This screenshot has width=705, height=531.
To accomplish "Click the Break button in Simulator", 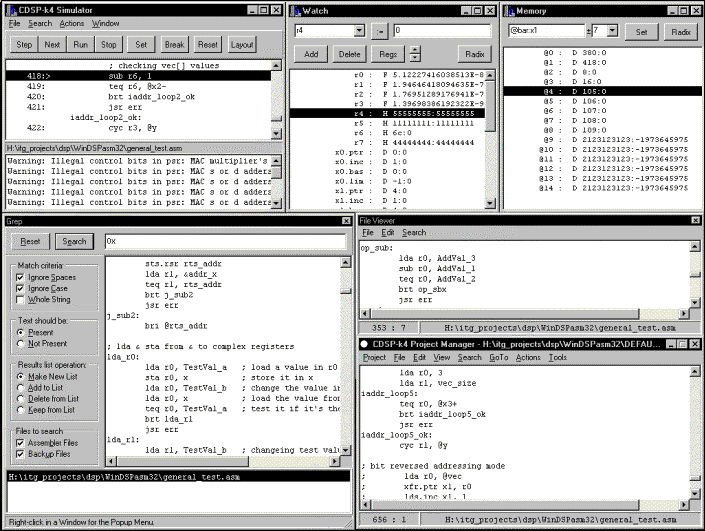I will pyautogui.click(x=174, y=45).
